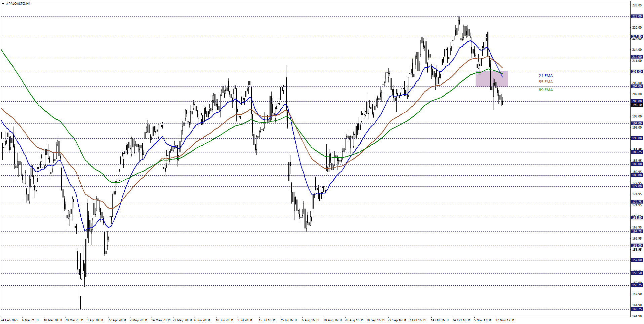Select the 186.25 price level tag
The width and height of the screenshot is (644, 324).
click(637, 152)
